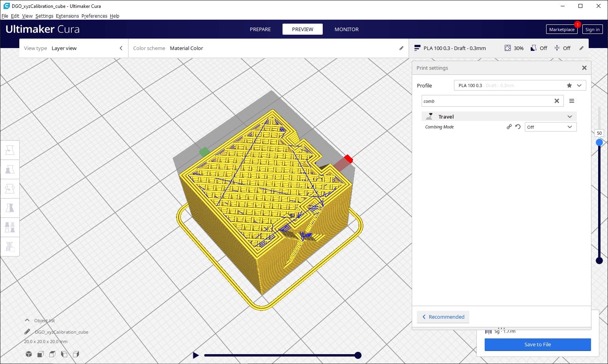
Task: Open the View menu
Action: point(27,16)
